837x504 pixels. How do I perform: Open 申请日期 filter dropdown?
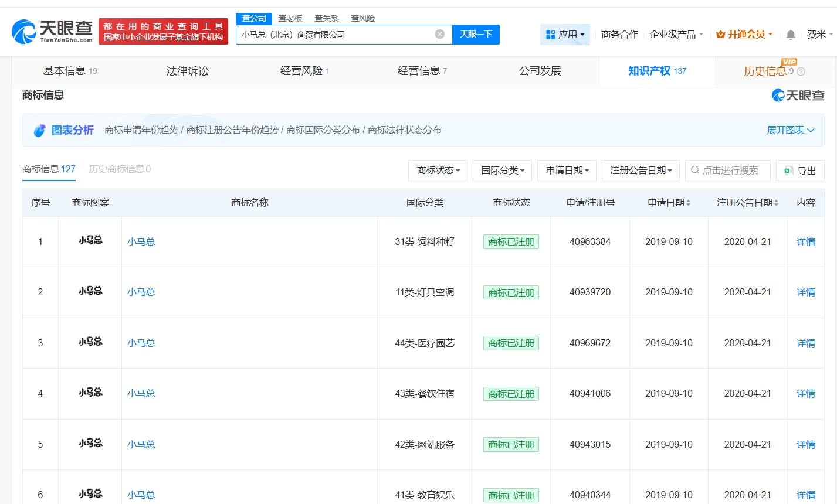click(567, 171)
